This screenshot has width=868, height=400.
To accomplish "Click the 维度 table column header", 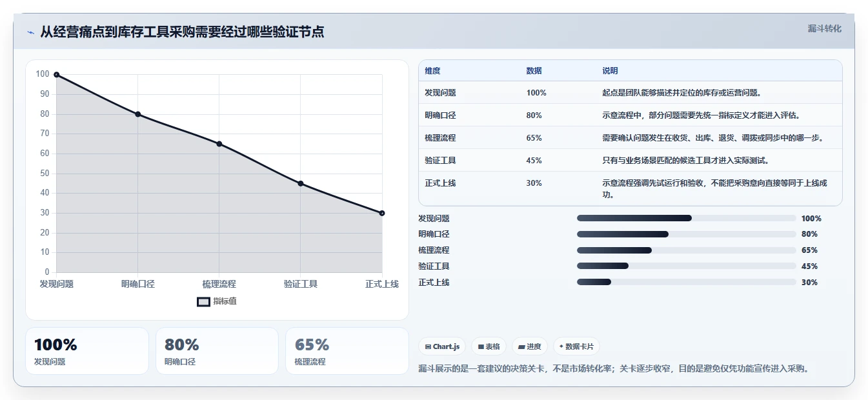I will 432,71.
